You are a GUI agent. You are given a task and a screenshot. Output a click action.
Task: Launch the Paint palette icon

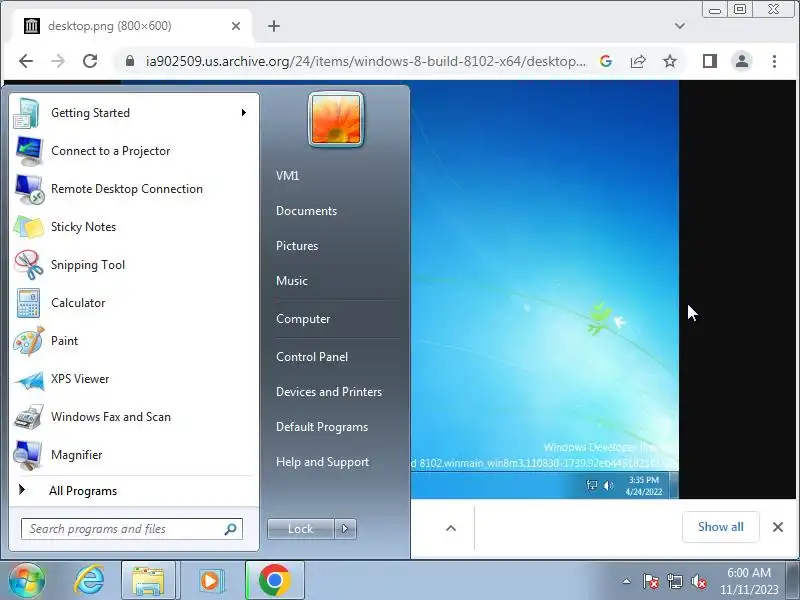[x=29, y=341]
